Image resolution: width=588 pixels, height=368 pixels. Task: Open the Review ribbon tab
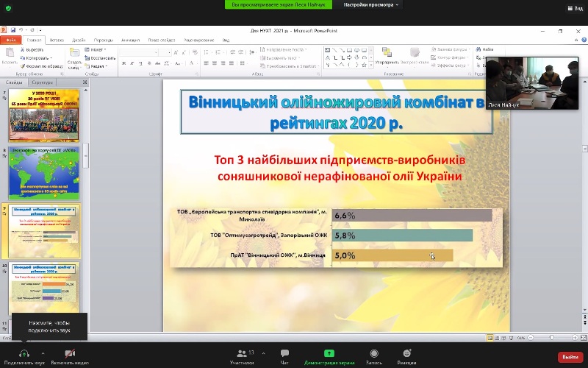click(198, 40)
